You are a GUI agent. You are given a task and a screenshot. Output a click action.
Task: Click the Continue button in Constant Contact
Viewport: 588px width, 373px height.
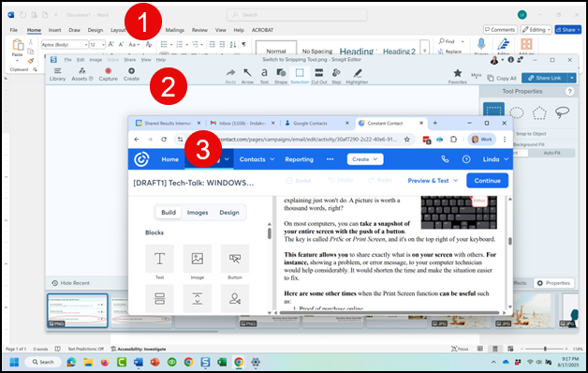pyautogui.click(x=487, y=181)
